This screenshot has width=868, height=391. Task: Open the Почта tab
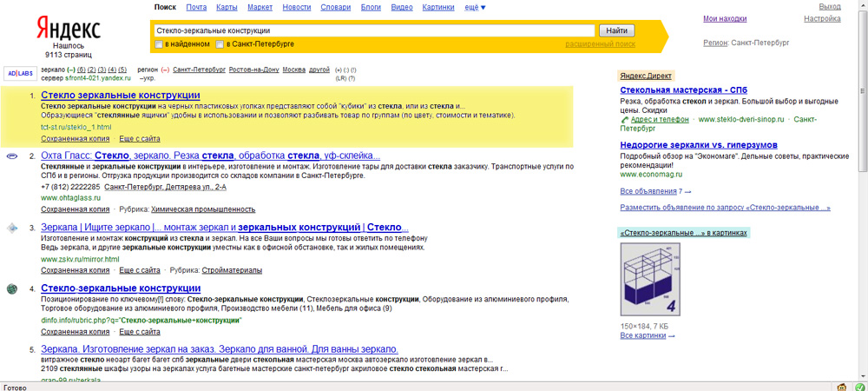pyautogui.click(x=196, y=8)
